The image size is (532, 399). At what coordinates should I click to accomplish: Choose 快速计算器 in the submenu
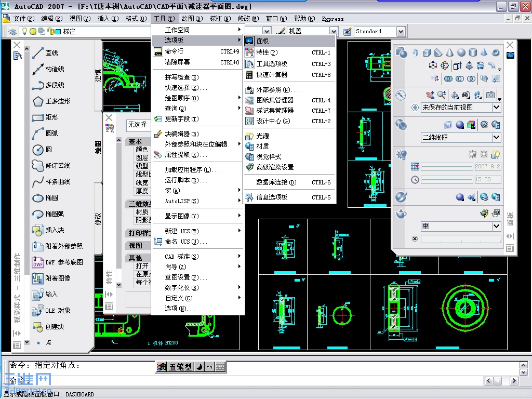coord(289,75)
